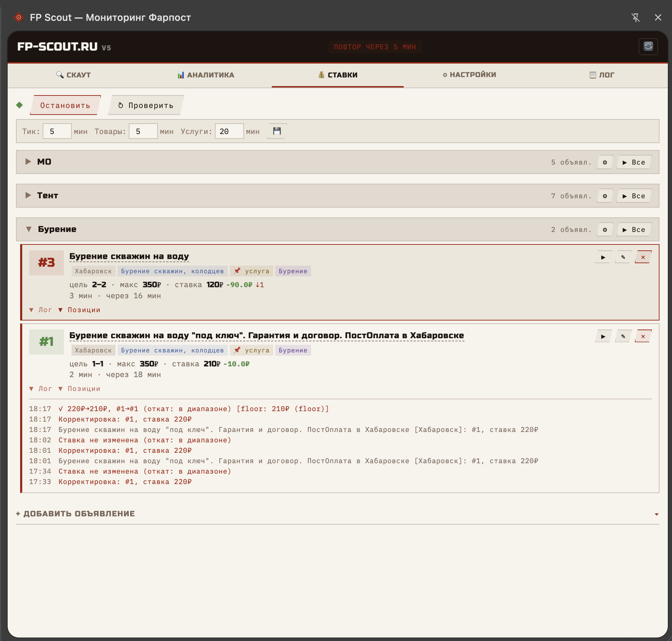Select the Ставки tab
This screenshot has height=641, width=672.
[x=338, y=75]
